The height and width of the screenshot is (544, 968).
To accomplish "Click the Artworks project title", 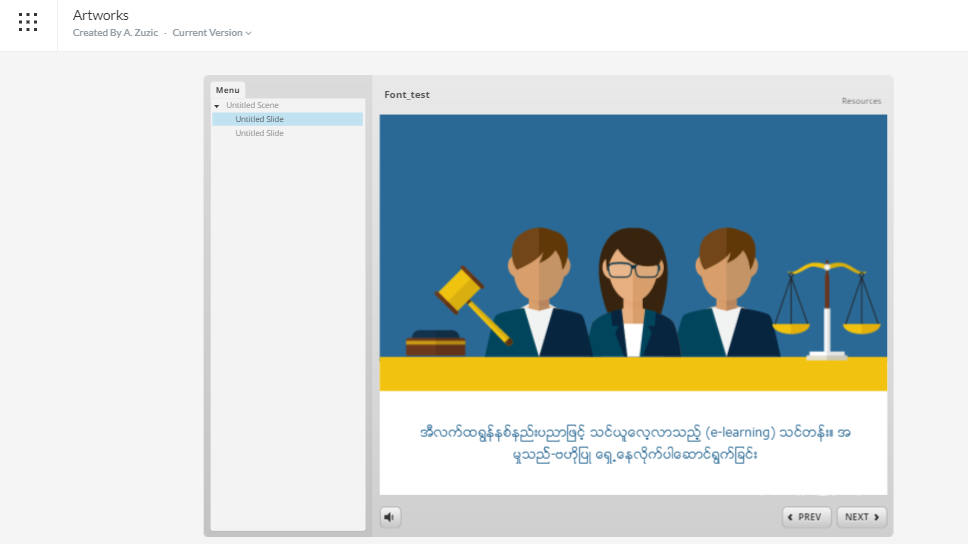I will point(101,15).
